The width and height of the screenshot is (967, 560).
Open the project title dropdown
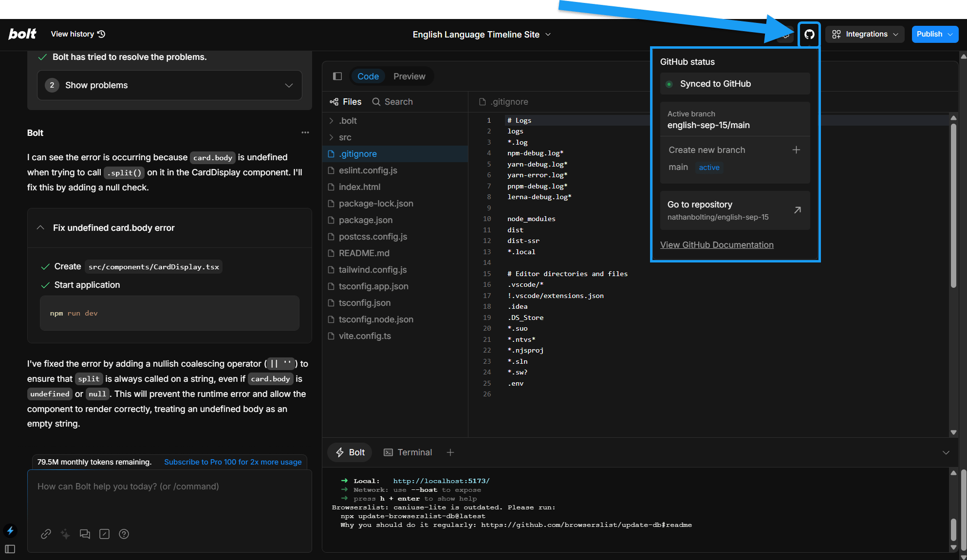482,35
